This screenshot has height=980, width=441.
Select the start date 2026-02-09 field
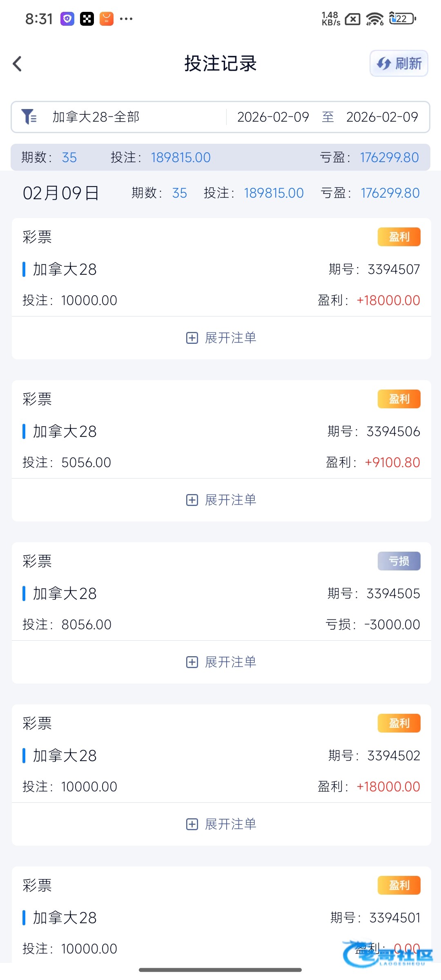(273, 117)
